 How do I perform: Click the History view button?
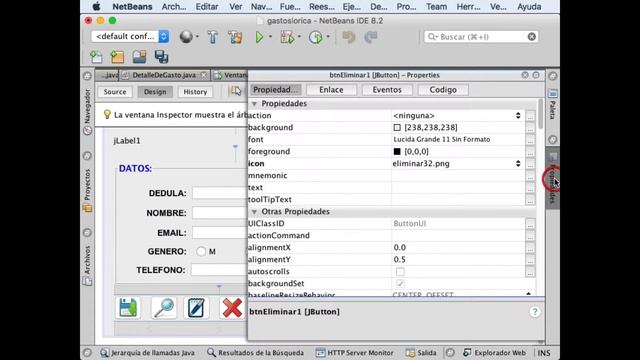(x=195, y=91)
